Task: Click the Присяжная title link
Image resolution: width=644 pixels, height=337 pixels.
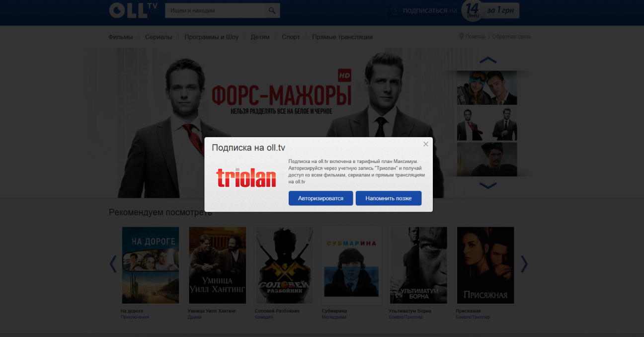Action: [x=468, y=311]
